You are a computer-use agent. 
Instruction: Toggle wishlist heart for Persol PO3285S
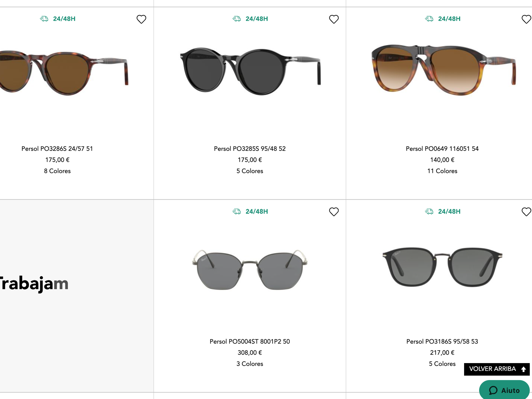pos(334,19)
